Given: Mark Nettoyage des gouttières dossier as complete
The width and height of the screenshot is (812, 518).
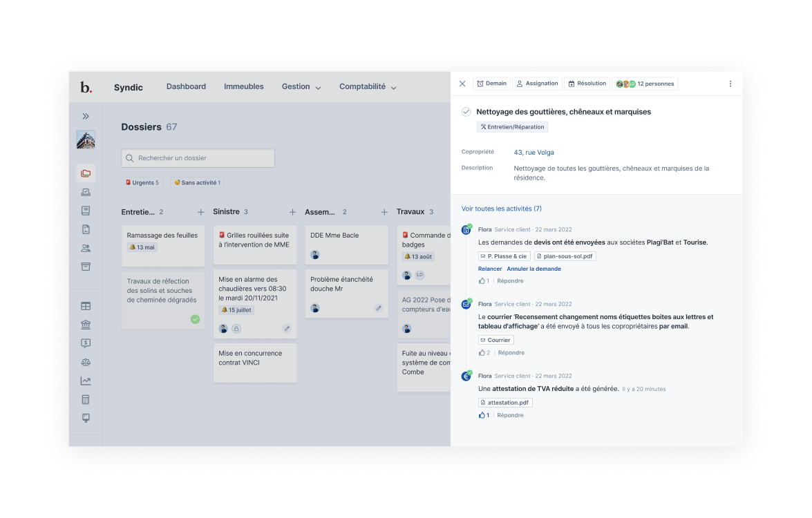Looking at the screenshot, I should point(466,112).
